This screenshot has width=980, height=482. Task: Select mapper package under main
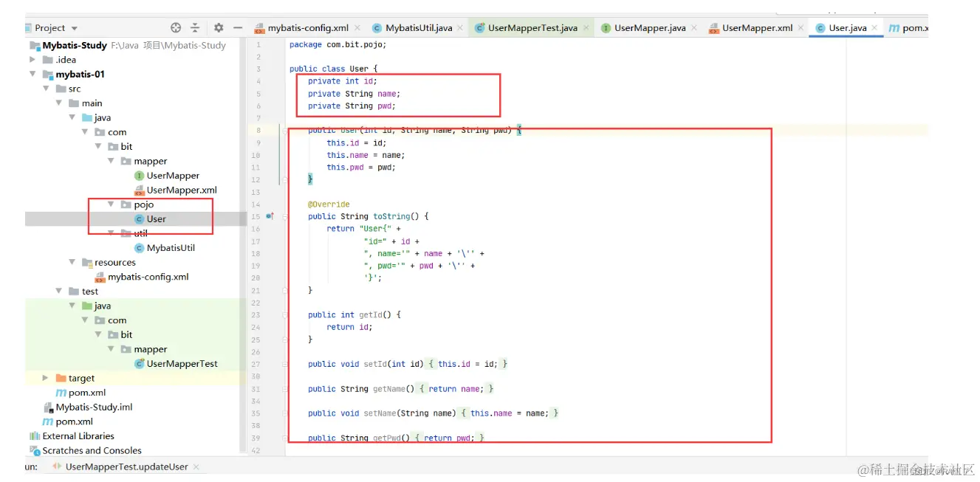(x=144, y=161)
